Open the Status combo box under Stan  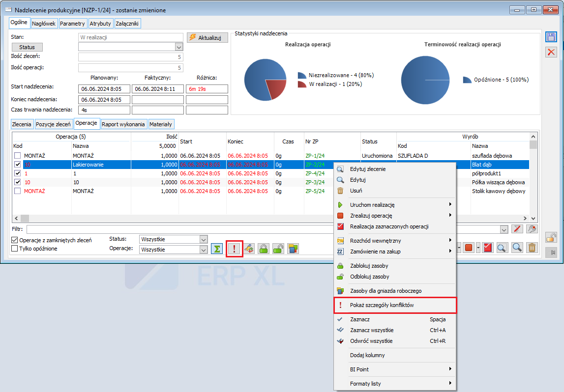pyautogui.click(x=179, y=47)
